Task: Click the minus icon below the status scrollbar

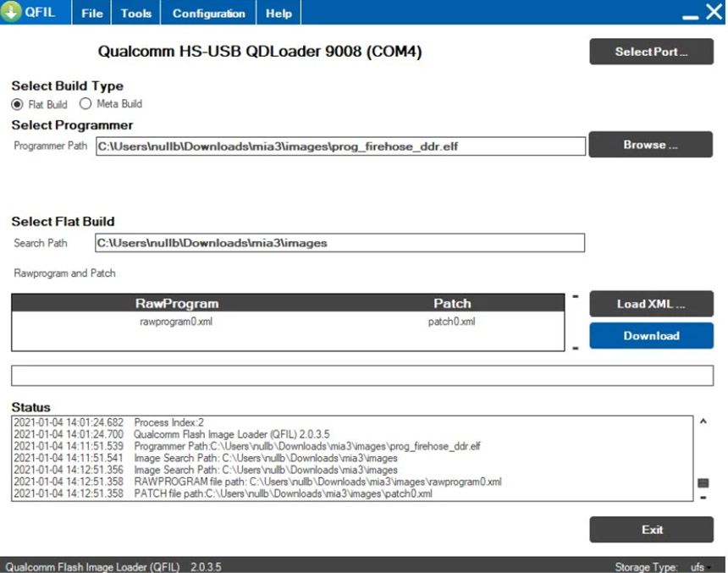Action: click(703, 498)
